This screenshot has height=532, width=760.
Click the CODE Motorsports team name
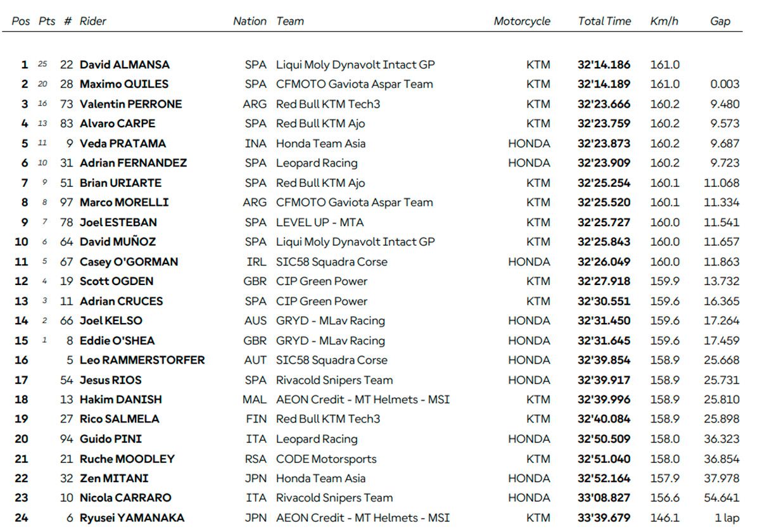[326, 459]
